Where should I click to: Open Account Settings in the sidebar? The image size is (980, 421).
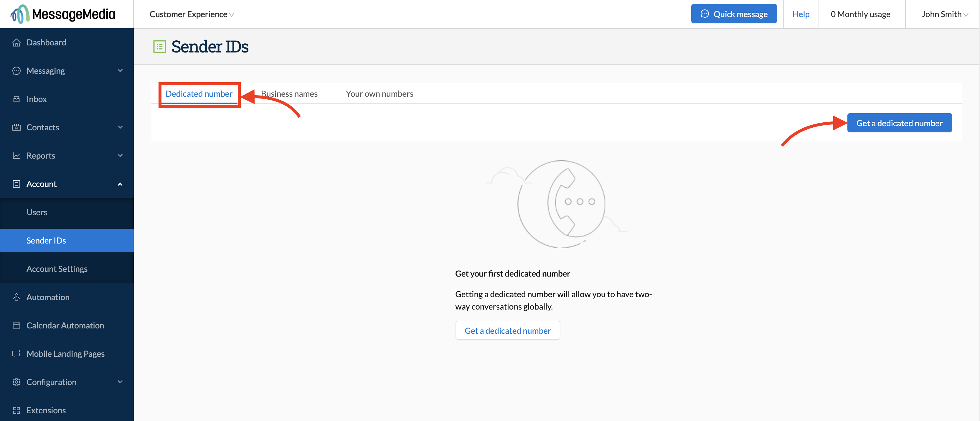click(x=67, y=269)
